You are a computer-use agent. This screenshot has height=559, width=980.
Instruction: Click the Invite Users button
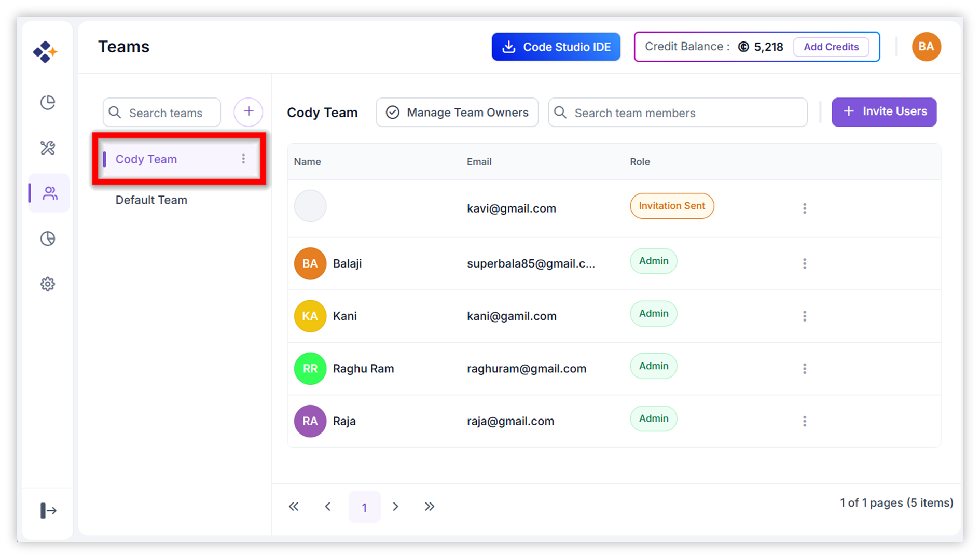tap(884, 112)
